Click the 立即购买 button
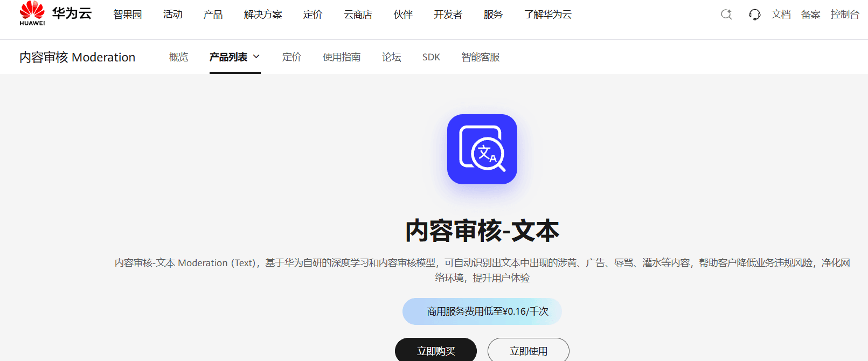 click(x=436, y=350)
